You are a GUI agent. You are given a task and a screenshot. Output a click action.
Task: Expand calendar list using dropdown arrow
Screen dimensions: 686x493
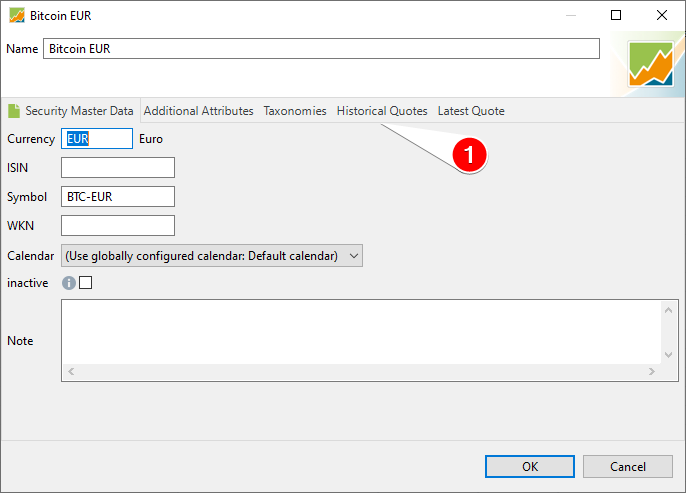(x=354, y=256)
